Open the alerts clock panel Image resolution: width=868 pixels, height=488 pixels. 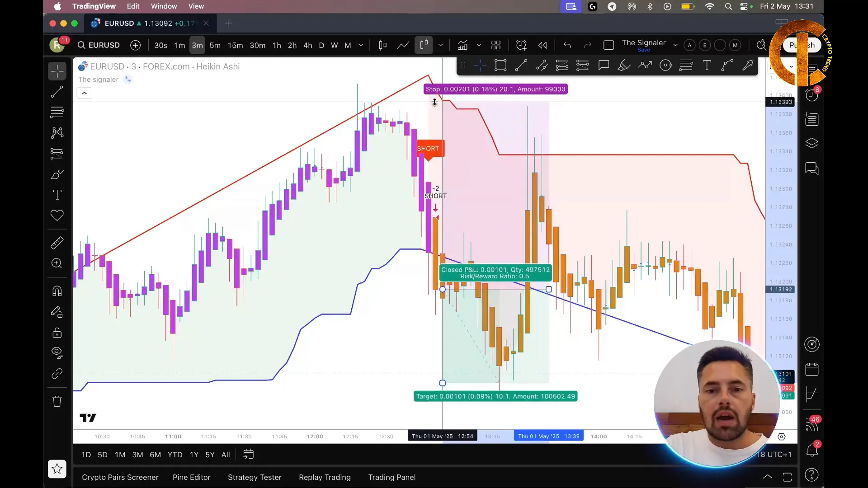point(812,95)
